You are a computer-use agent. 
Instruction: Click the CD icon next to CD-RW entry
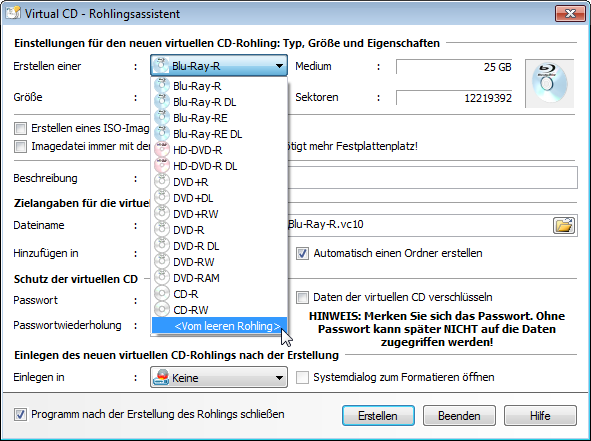(x=162, y=310)
